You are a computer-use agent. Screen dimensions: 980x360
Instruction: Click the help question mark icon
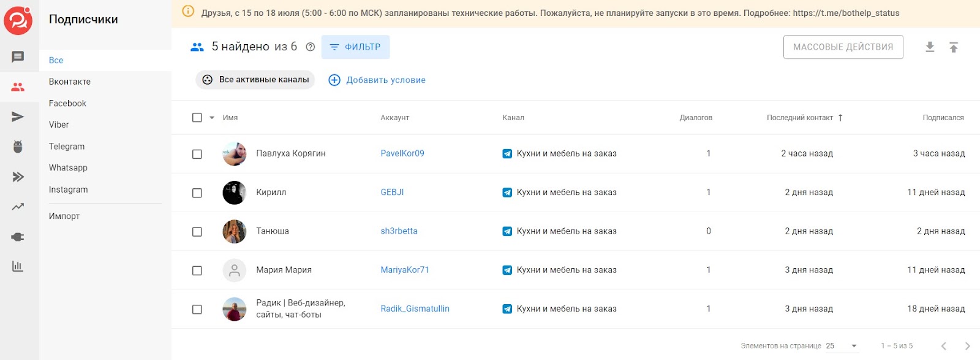pos(311,47)
